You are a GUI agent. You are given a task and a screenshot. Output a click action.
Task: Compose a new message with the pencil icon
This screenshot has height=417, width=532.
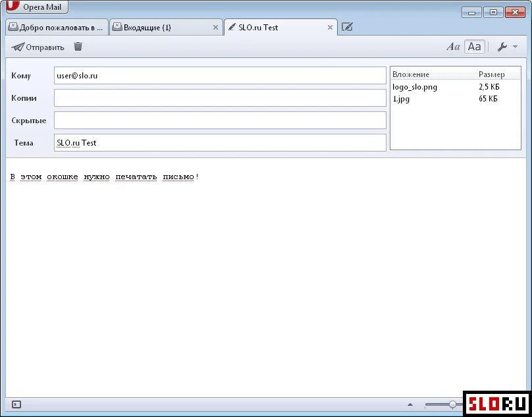[347, 27]
